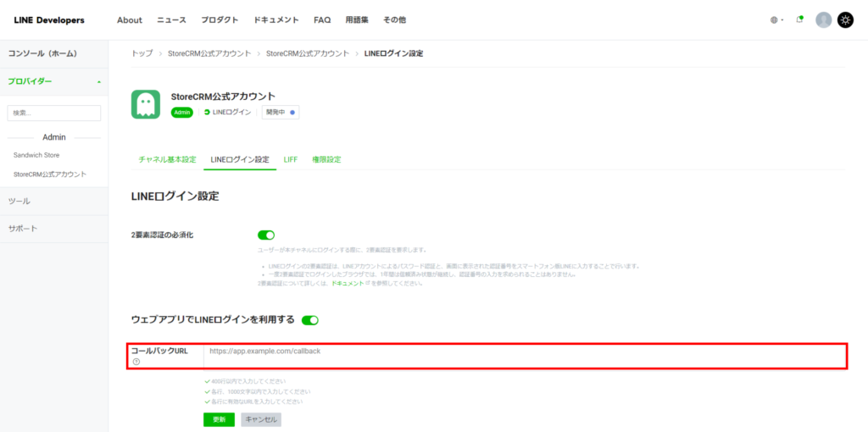Image resolution: width=868 pixels, height=432 pixels.
Task: Open the ドキュメント menu item
Action: tap(276, 20)
